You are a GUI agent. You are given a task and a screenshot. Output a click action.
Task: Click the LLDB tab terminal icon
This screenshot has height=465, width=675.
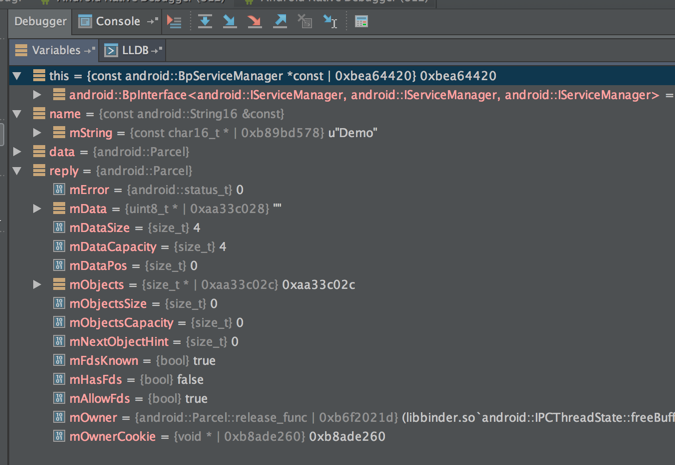coord(111,50)
